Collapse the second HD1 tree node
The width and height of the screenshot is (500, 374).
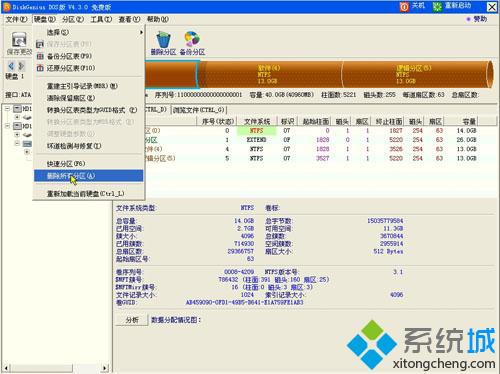[7, 126]
